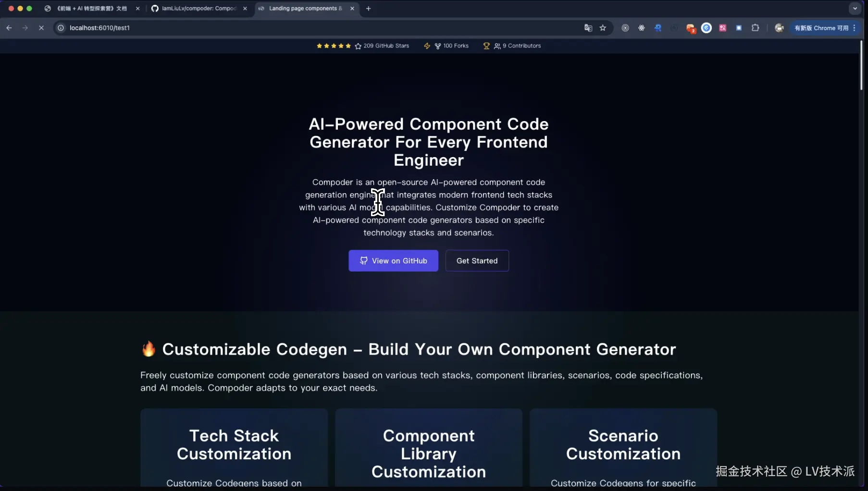Focus the address bar showing localhost:6010/test1
Image resolution: width=868 pixels, height=491 pixels.
[x=317, y=28]
